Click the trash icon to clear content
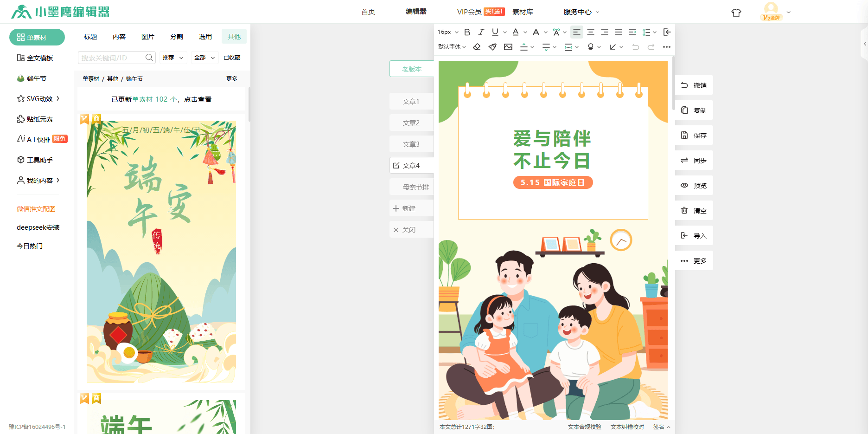The image size is (868, 434). point(684,211)
